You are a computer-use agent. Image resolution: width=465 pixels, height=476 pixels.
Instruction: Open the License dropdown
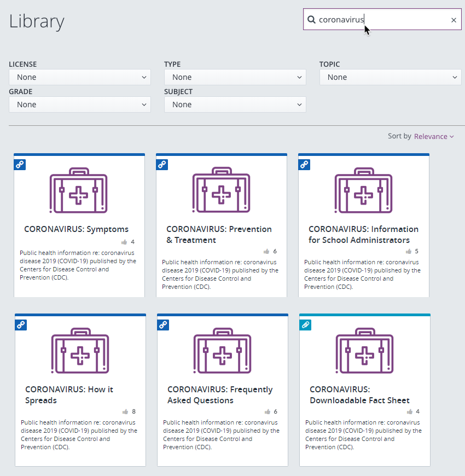click(80, 77)
